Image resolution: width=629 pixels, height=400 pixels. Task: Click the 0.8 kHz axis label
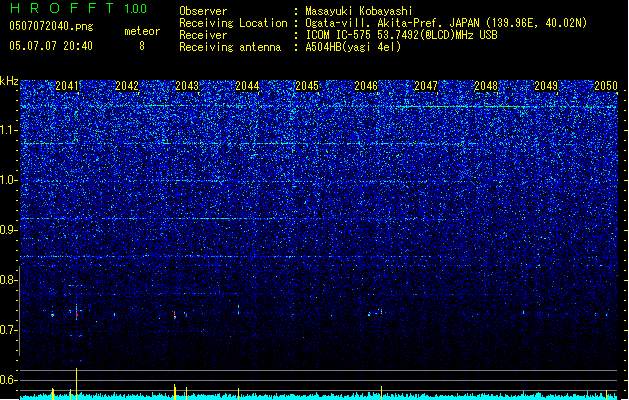point(9,280)
